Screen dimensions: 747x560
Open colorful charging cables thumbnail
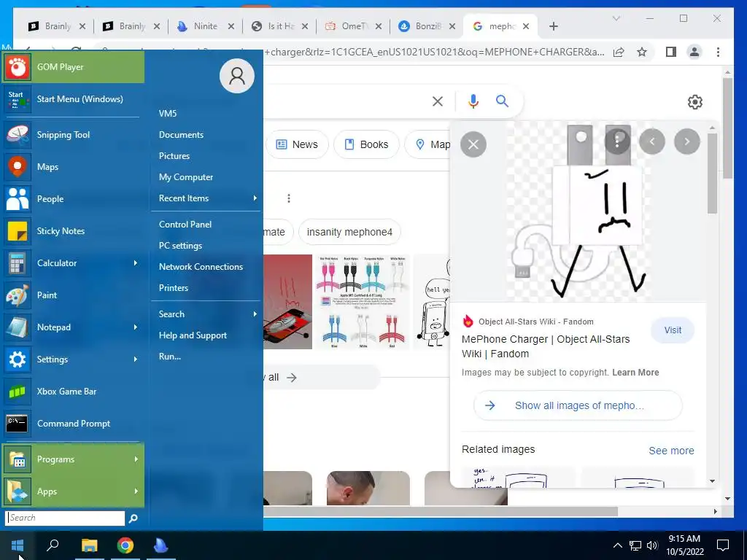click(x=363, y=302)
